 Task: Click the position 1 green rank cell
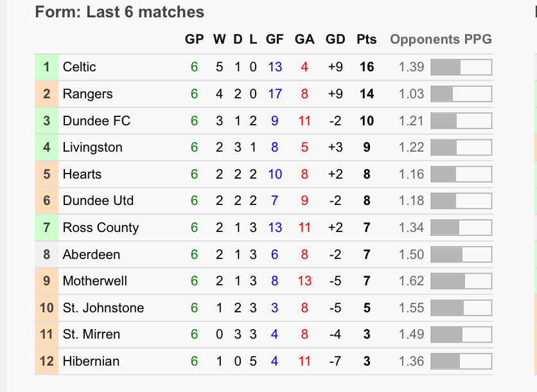(47, 67)
